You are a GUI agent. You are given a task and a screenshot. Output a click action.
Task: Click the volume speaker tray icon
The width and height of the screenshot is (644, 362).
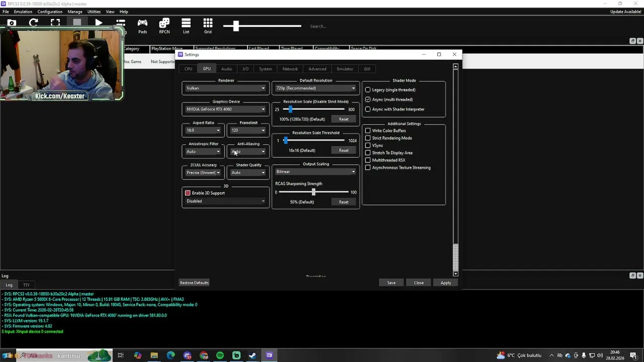599,355
